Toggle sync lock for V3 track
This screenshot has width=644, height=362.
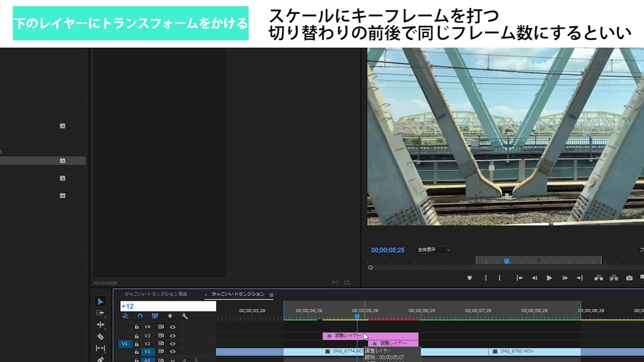click(x=161, y=336)
